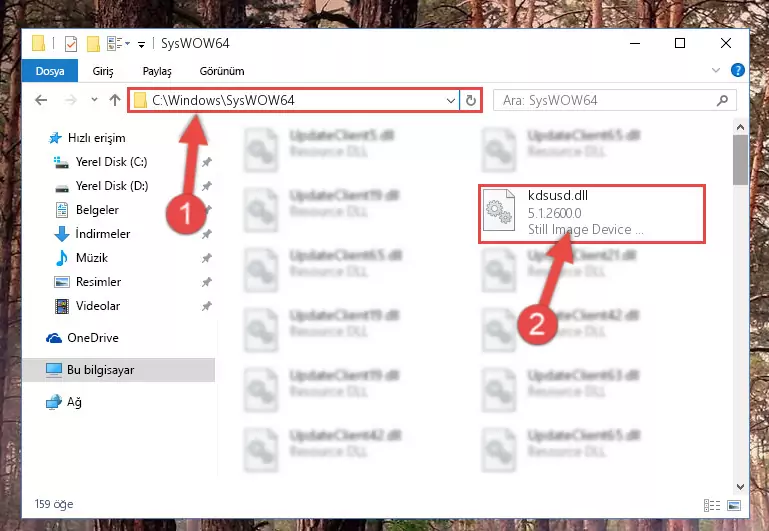Click the pin icon beside Yerel Disk (C:)

[x=206, y=162]
